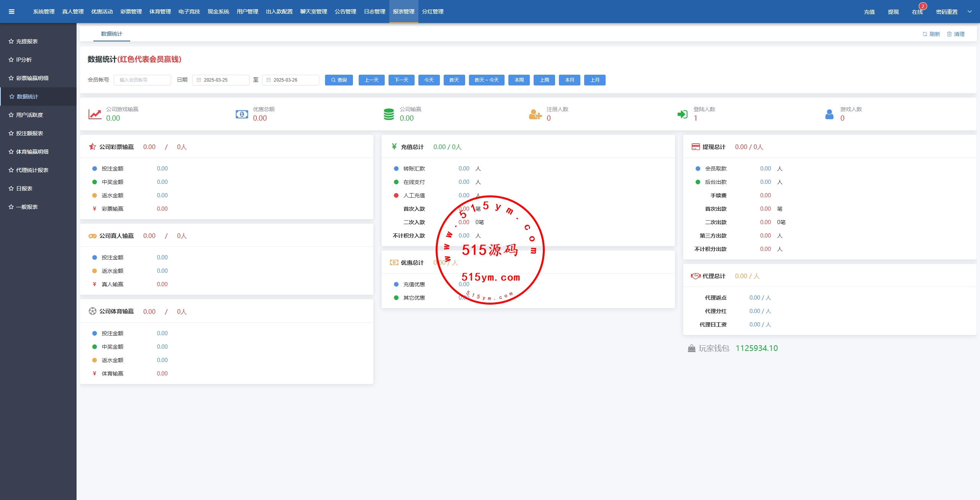This screenshot has width=980, height=500.
Task: Open the end date picker 2025-03-26
Action: tap(290, 80)
